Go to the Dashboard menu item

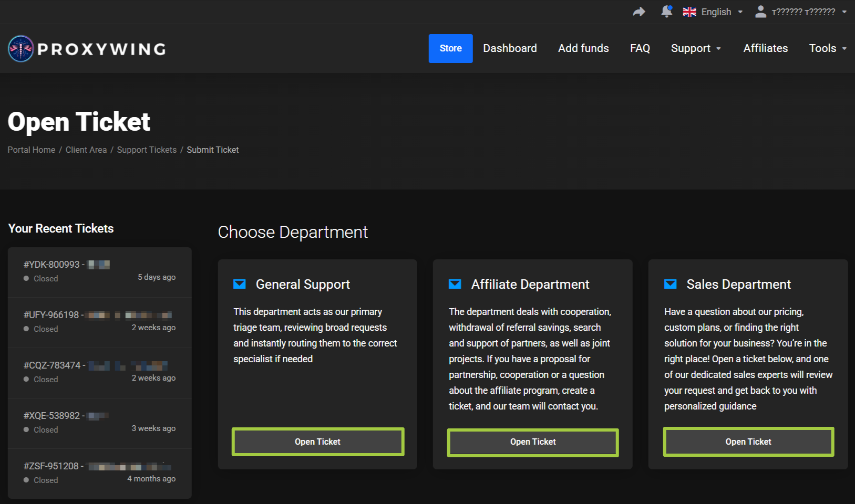510,48
